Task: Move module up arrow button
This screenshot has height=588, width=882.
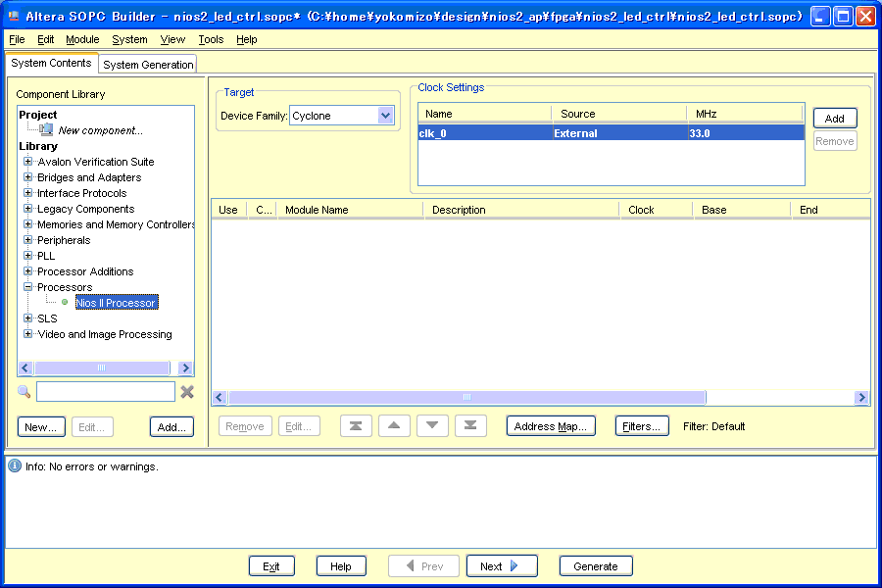Action: tap(394, 426)
